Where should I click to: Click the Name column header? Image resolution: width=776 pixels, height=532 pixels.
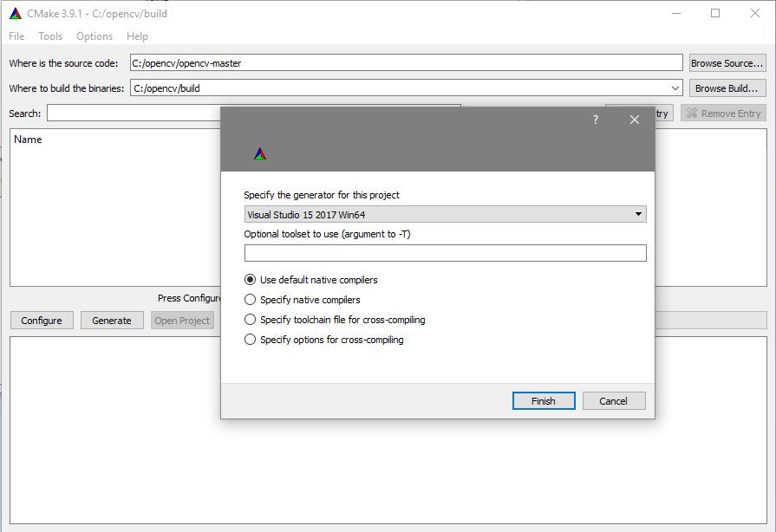28,139
